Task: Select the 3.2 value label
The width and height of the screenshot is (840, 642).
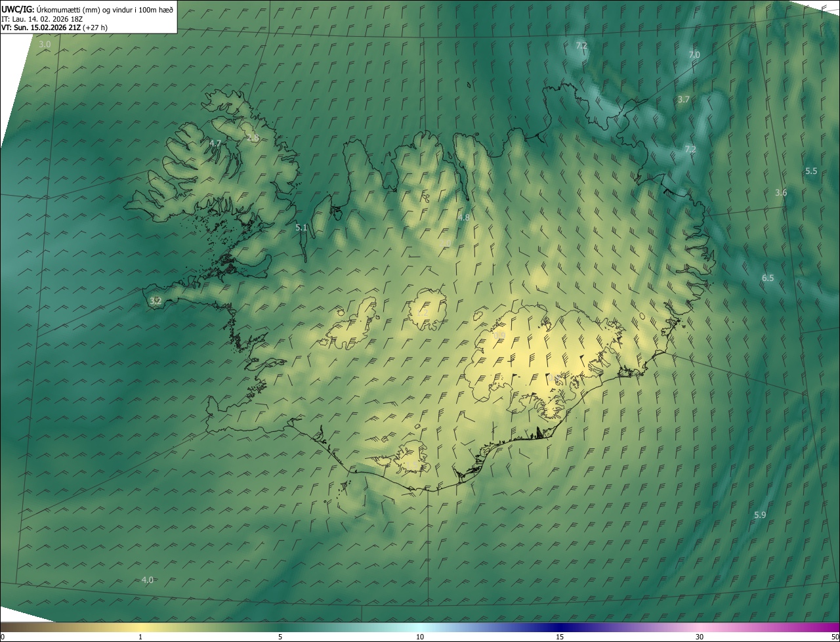Action: coord(156,301)
